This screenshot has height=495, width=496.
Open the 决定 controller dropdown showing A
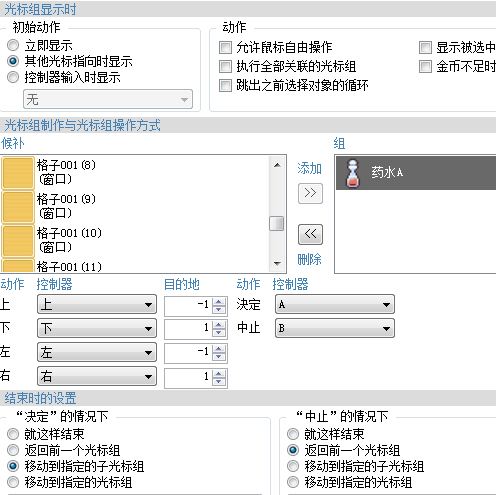[335, 304]
